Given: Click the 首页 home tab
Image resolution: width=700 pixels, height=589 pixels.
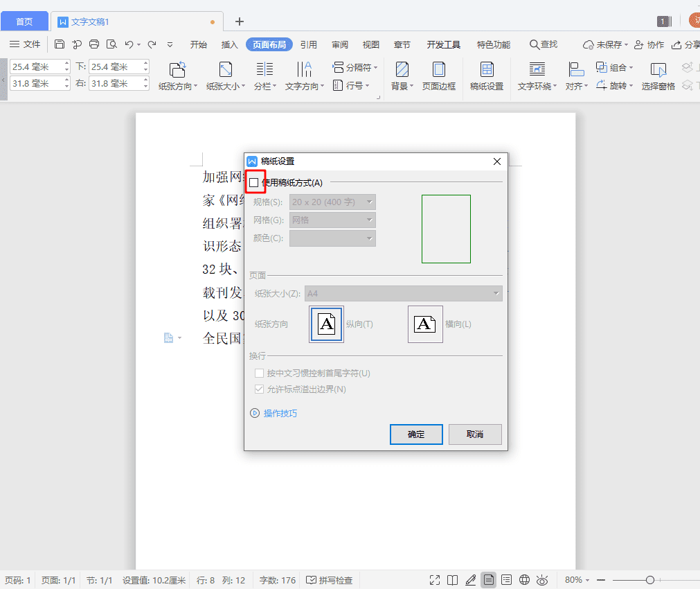Looking at the screenshot, I should pyautogui.click(x=24, y=21).
